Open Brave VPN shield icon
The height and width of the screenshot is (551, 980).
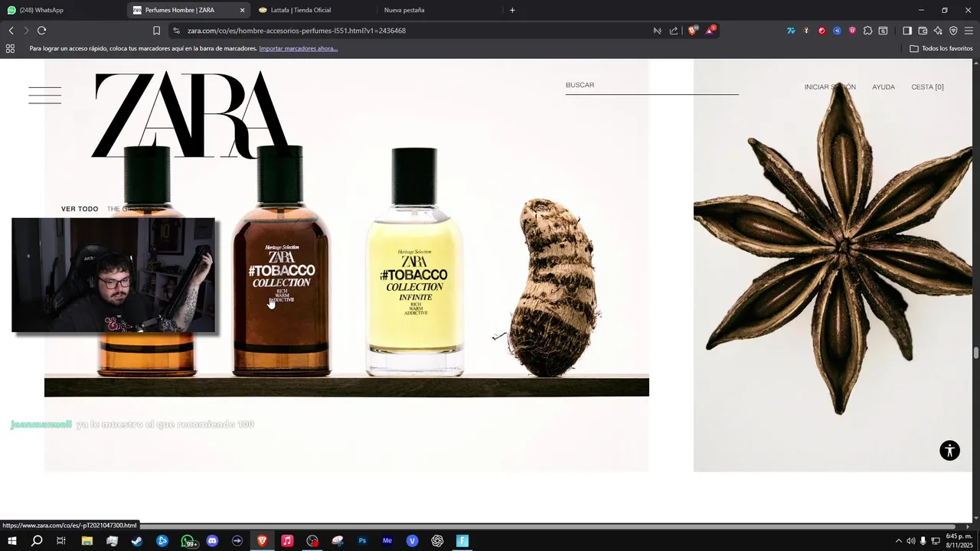pos(953,31)
